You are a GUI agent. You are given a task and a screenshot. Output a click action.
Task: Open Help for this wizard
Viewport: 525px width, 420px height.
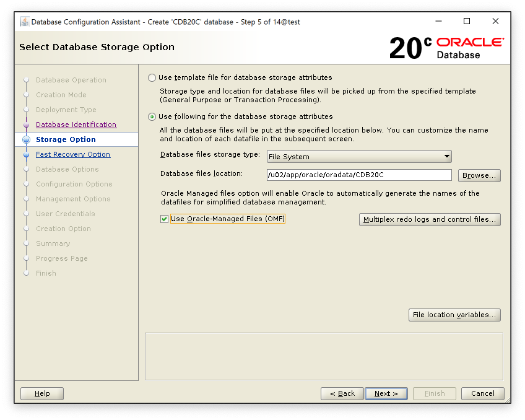42,393
